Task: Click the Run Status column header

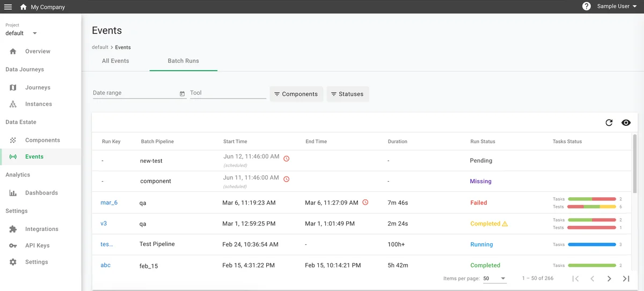Action: coord(482,141)
